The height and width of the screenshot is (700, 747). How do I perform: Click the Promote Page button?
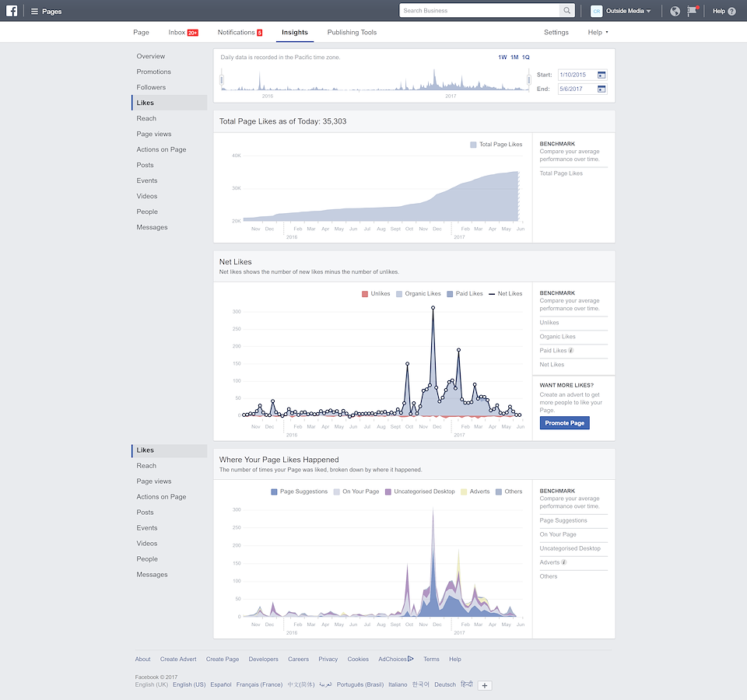click(564, 423)
